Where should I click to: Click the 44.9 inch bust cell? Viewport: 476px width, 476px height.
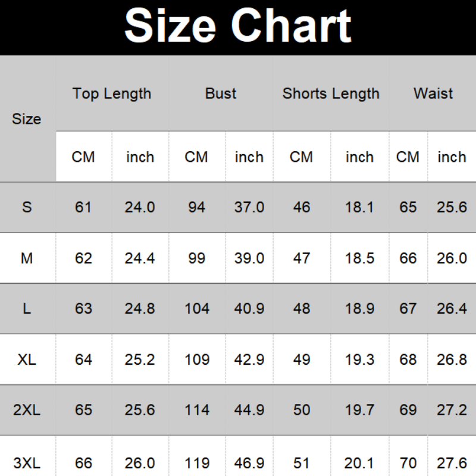[249, 410]
